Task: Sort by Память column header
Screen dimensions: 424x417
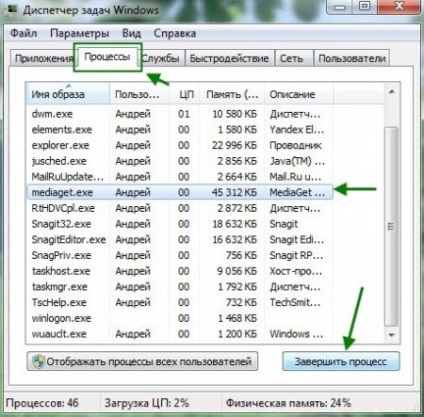Action: point(232,94)
